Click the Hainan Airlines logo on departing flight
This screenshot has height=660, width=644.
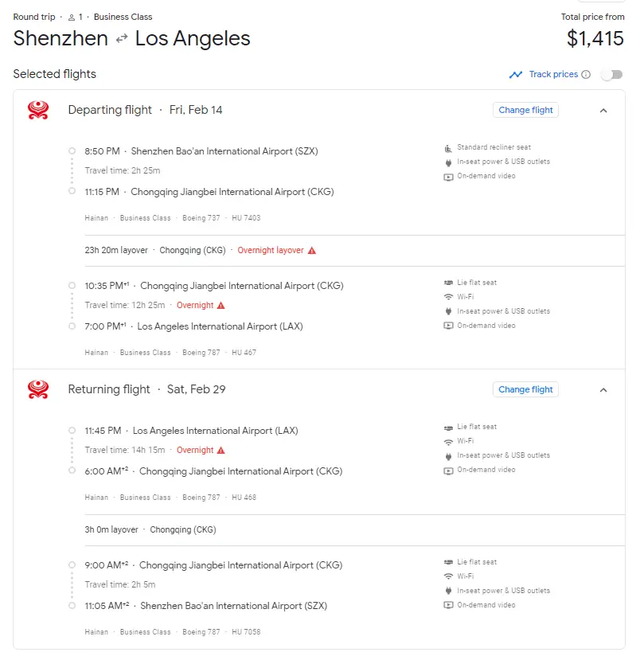pyautogui.click(x=37, y=110)
